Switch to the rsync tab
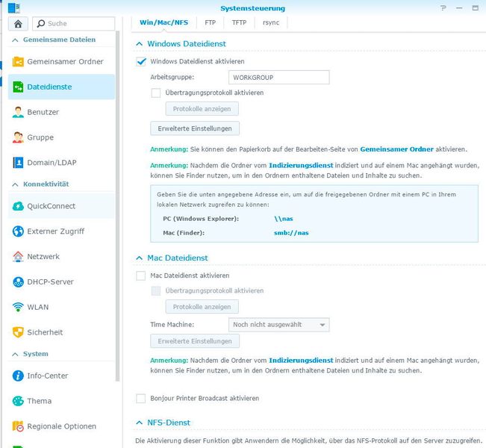The width and height of the screenshot is (486, 448). (271, 22)
